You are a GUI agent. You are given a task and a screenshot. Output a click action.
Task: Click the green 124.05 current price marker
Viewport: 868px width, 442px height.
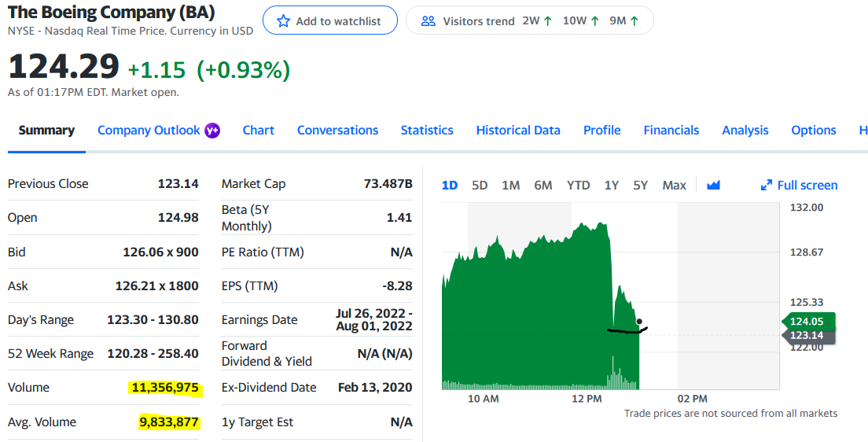click(x=808, y=321)
